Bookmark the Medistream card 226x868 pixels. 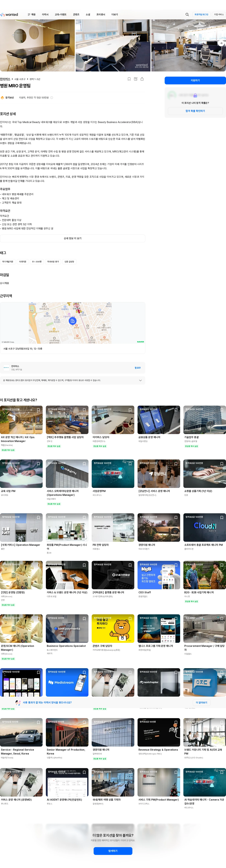point(84,673)
